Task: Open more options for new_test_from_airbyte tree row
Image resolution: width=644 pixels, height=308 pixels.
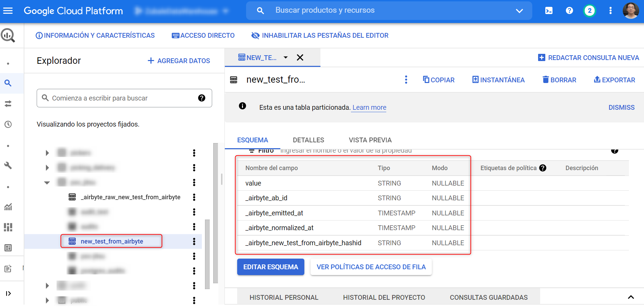Action: tap(194, 241)
